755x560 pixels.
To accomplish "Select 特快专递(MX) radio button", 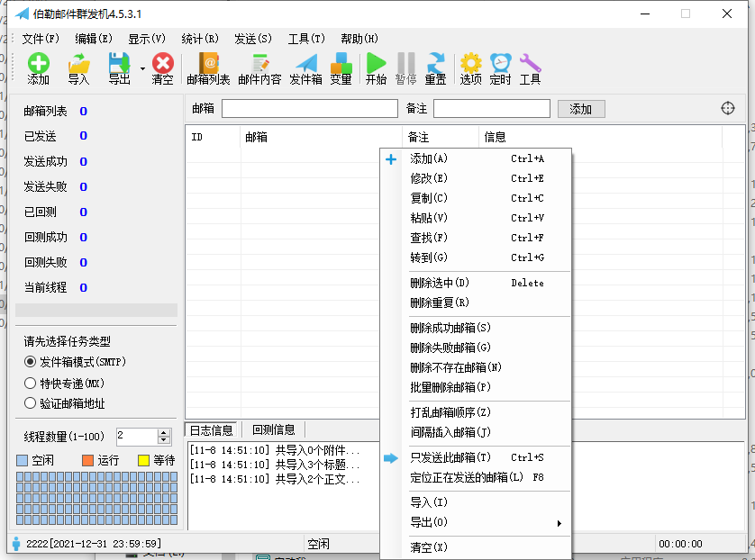I will (x=30, y=383).
